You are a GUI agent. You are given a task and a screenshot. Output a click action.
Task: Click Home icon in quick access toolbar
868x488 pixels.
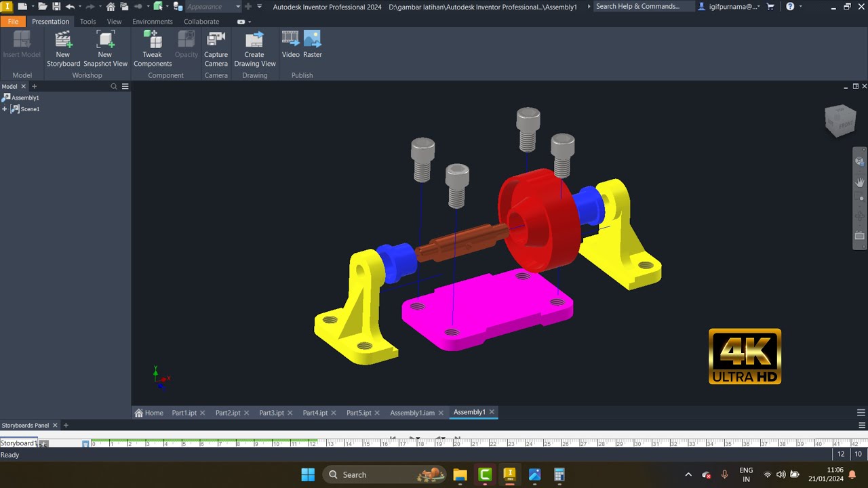[x=111, y=6]
